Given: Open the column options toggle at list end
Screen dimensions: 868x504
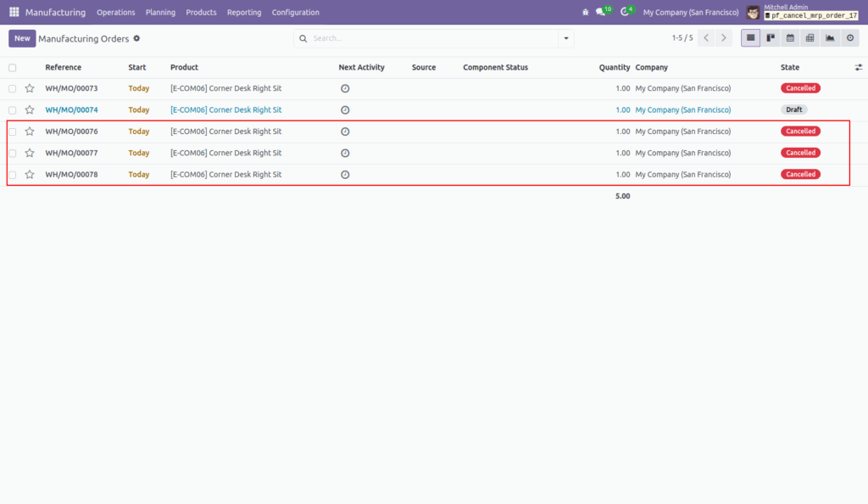Looking at the screenshot, I should coord(857,67).
